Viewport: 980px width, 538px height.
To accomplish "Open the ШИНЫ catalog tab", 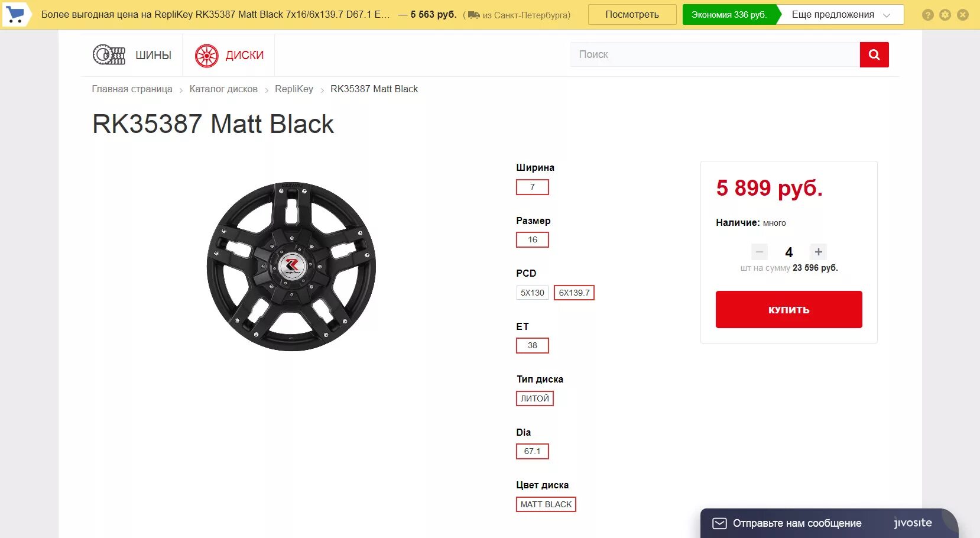I will tap(132, 55).
